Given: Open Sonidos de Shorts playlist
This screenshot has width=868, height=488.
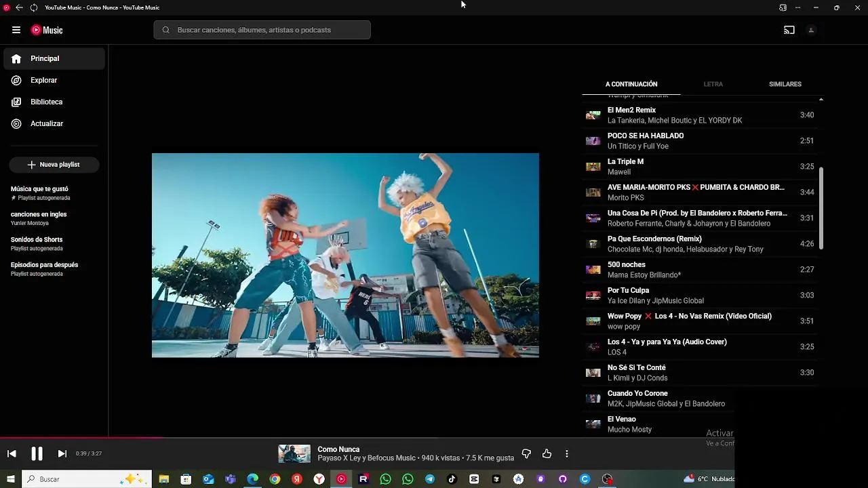Looking at the screenshot, I should (x=54, y=244).
